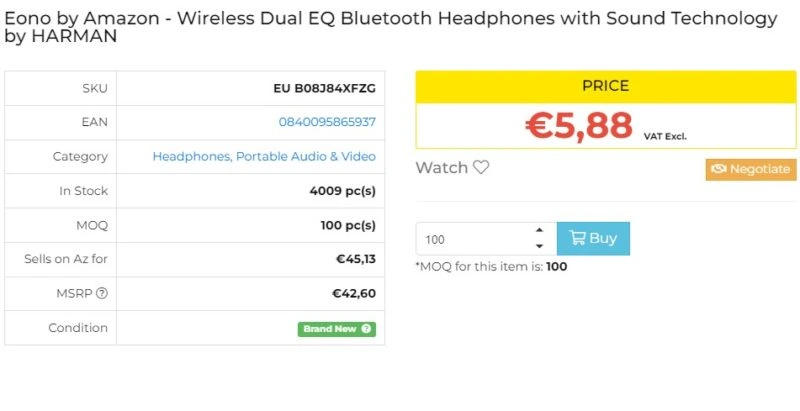
Task: Click the Buy button with cart icon
Action: click(593, 239)
